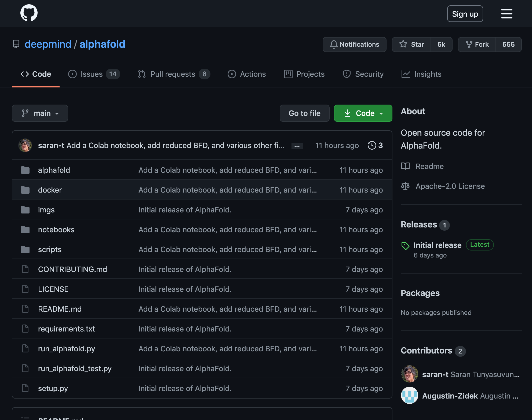Image resolution: width=532 pixels, height=420 pixels.
Task: Open the hamburger navigation menu
Action: [507, 14]
